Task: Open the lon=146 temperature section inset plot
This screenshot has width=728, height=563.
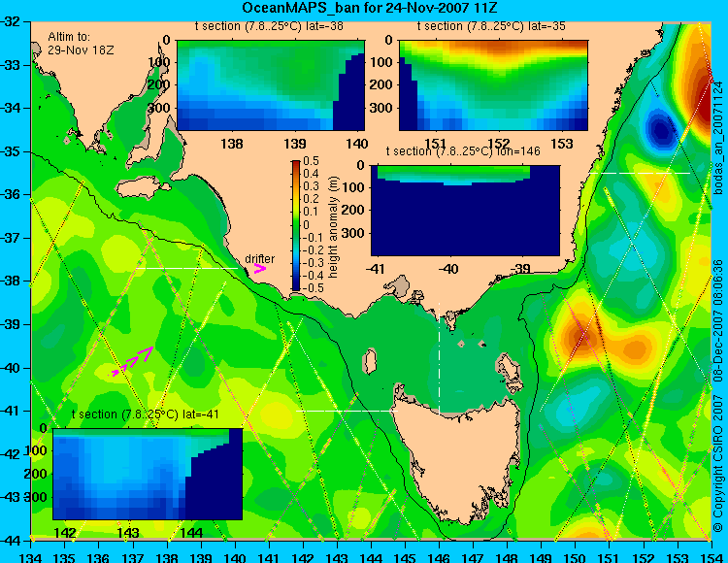Action: click(465, 211)
